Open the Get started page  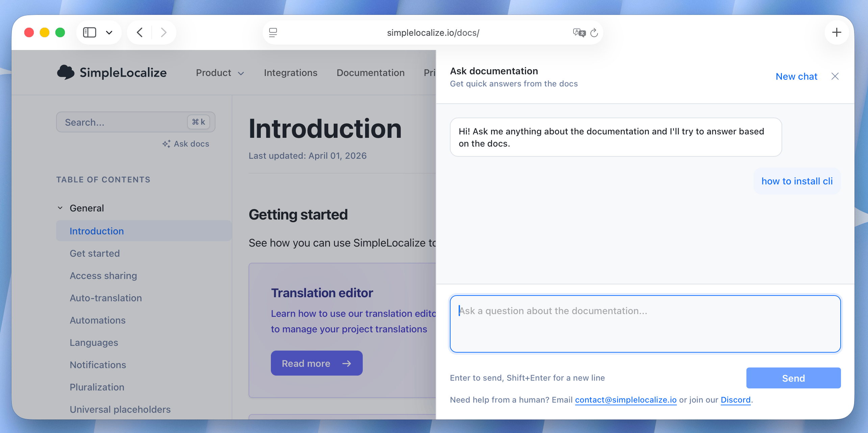(x=95, y=253)
